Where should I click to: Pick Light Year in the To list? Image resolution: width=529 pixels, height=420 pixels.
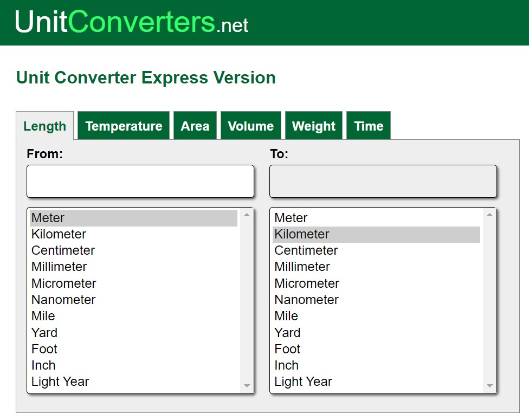coord(377,382)
